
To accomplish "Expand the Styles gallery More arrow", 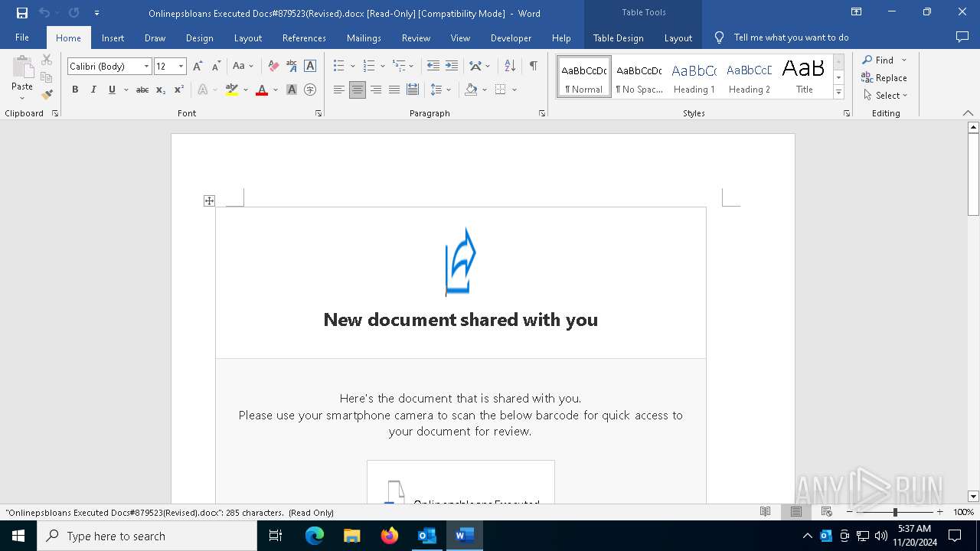I will [x=838, y=93].
